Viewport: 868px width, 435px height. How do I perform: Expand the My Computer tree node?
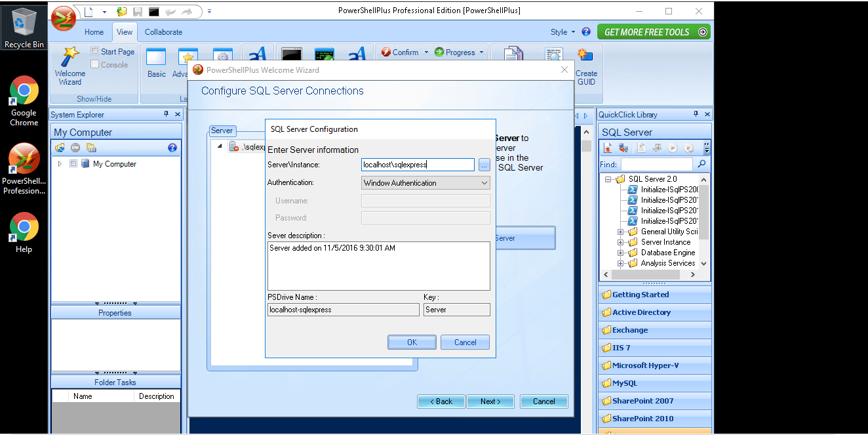(60, 164)
